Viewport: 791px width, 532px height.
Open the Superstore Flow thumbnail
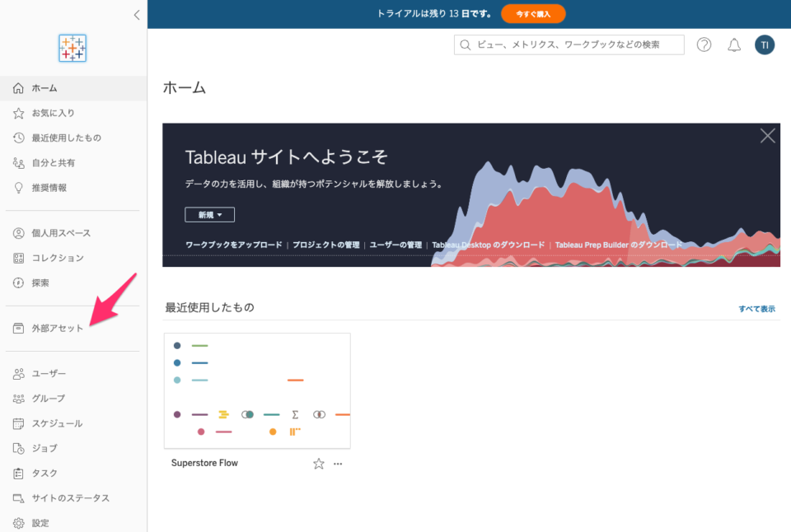click(257, 391)
